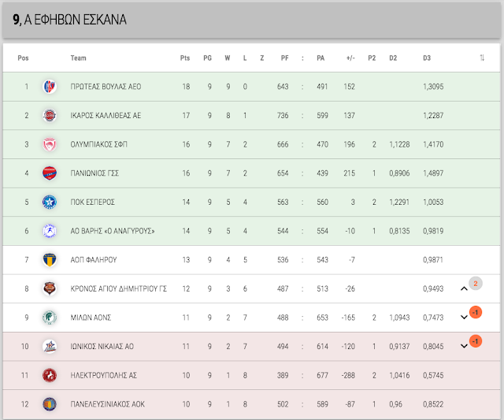Open the ΚΡΟΝΟΣ ΑΓΙΟΥ ΔΗΜΗΤΡΙΟΥ ΓΣ logo
This screenshot has height=420, width=504.
pos(50,288)
